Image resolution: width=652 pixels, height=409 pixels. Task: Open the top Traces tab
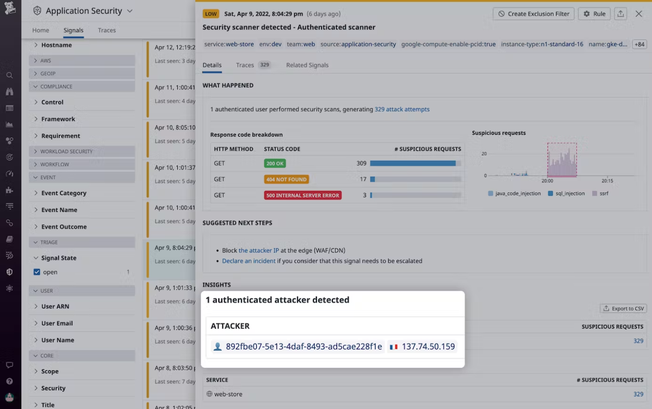click(x=106, y=30)
